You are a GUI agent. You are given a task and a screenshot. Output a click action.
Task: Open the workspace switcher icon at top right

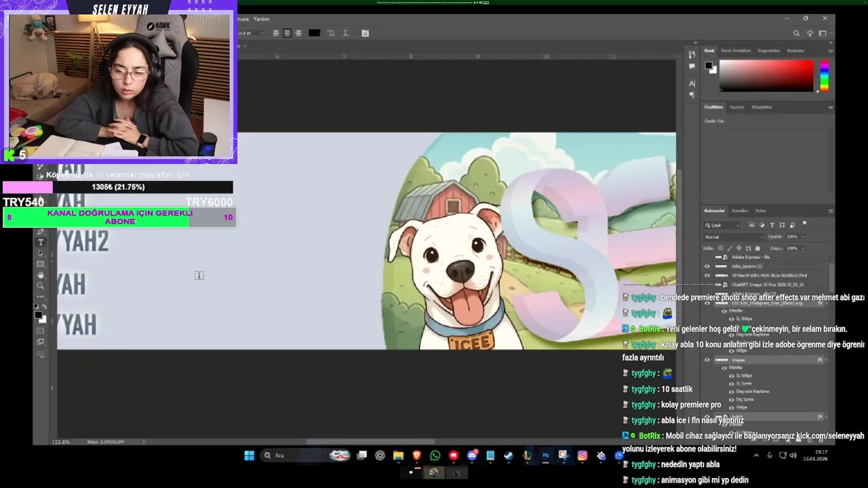823,33
